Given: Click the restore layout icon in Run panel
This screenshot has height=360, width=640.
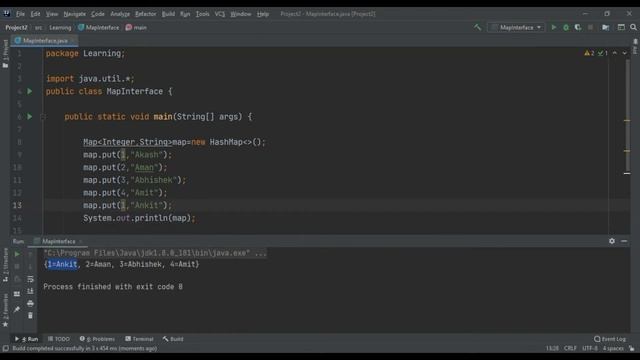Looking at the screenshot, I should tap(17, 294).
